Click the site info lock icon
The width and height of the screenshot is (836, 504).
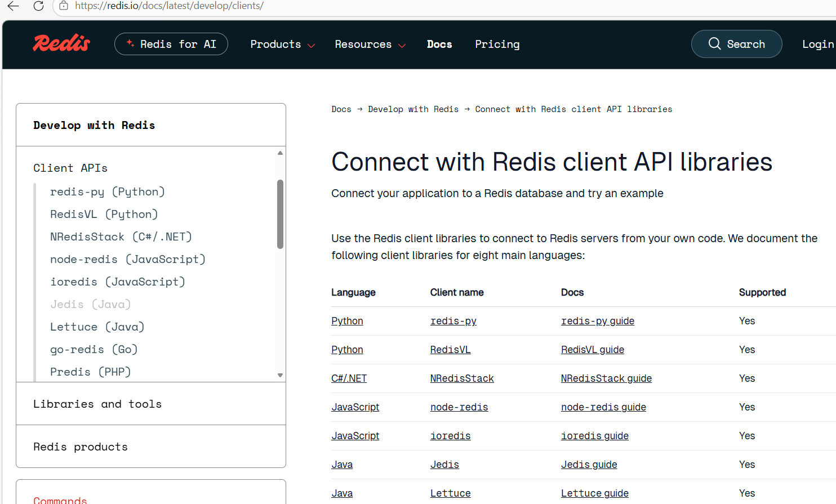pos(64,6)
